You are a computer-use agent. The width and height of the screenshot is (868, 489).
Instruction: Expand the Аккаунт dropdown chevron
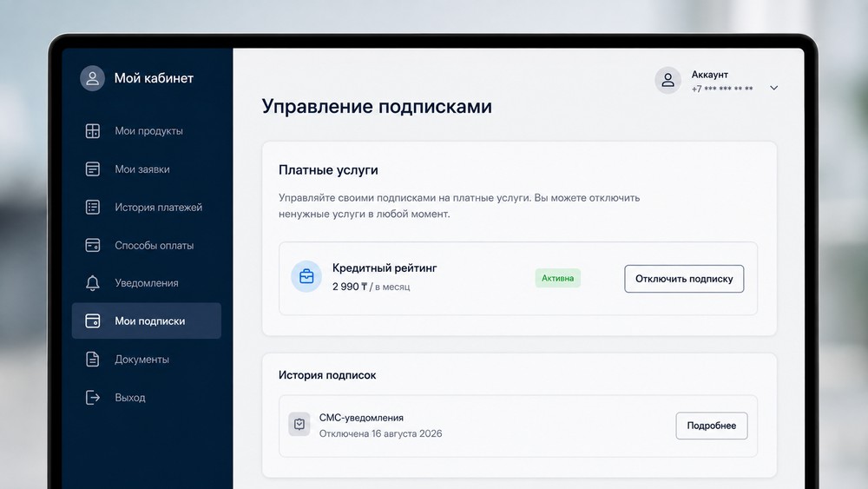[x=774, y=88]
